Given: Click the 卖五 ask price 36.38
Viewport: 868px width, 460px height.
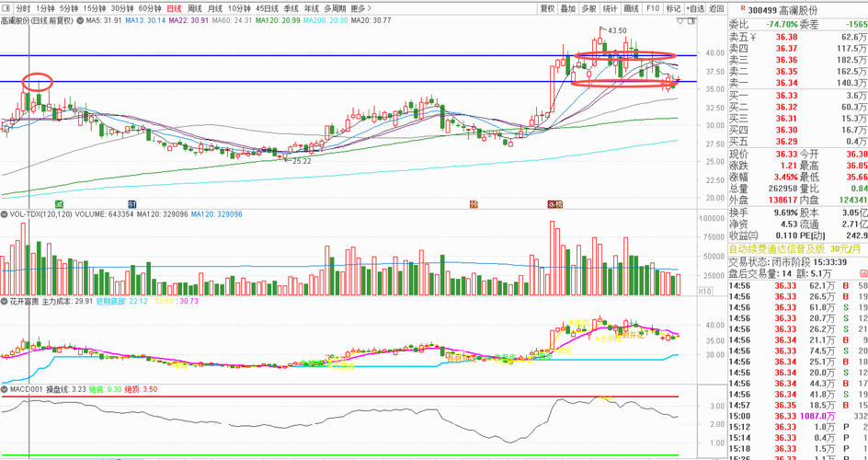Looking at the screenshot, I should [x=786, y=37].
